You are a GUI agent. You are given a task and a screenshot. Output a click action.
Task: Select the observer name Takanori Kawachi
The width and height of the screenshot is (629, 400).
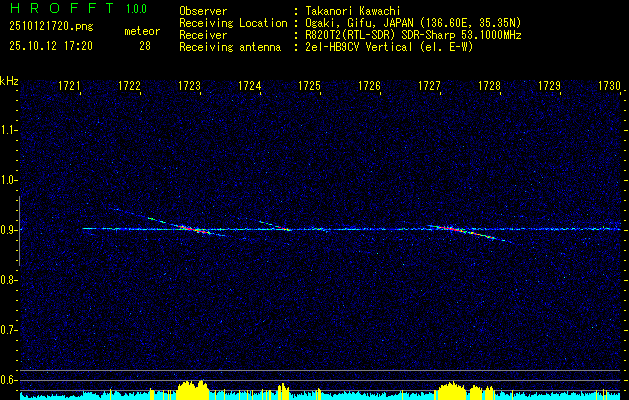(353, 11)
